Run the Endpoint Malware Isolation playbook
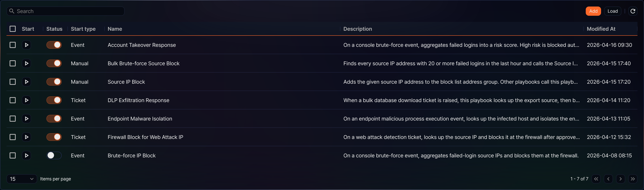644x190 pixels. point(26,119)
